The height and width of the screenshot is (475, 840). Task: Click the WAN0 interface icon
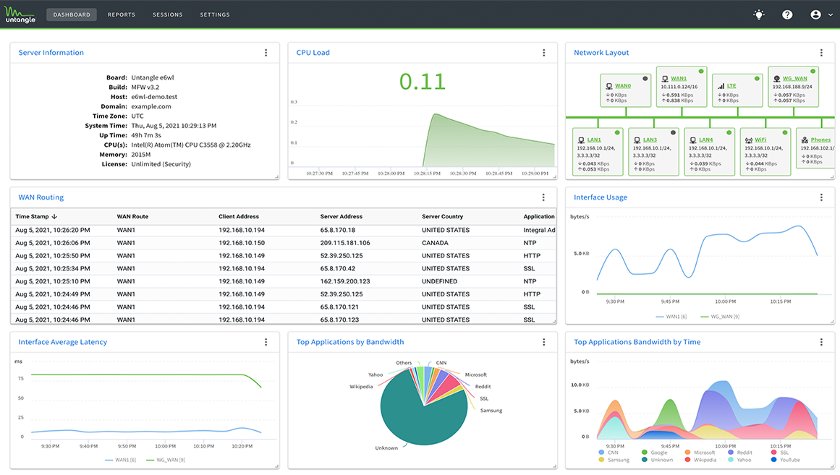(x=609, y=86)
